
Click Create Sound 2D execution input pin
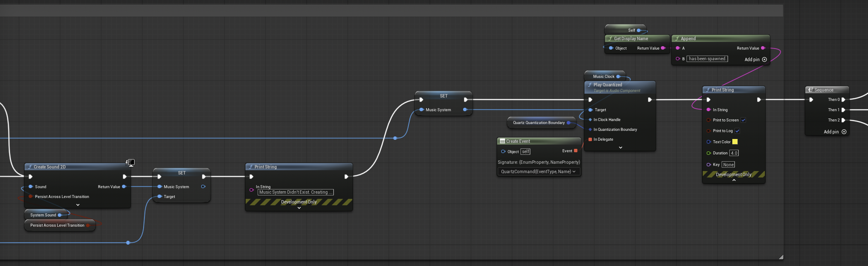[30, 177]
